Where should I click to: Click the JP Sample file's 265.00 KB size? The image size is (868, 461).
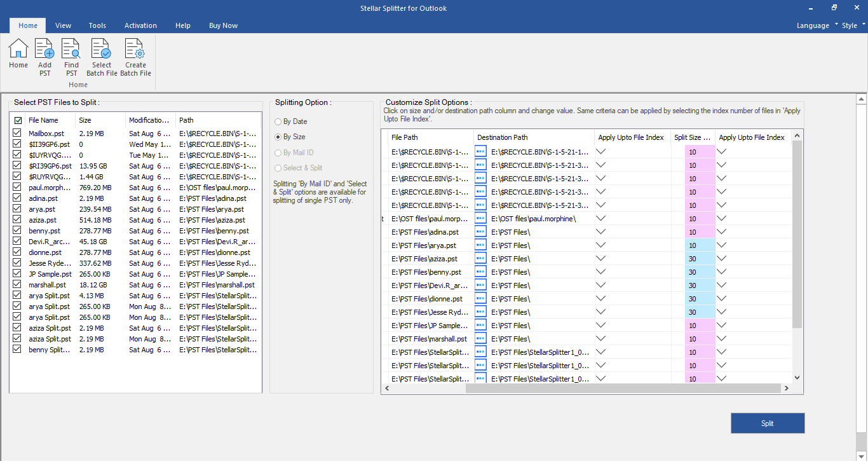(x=95, y=274)
